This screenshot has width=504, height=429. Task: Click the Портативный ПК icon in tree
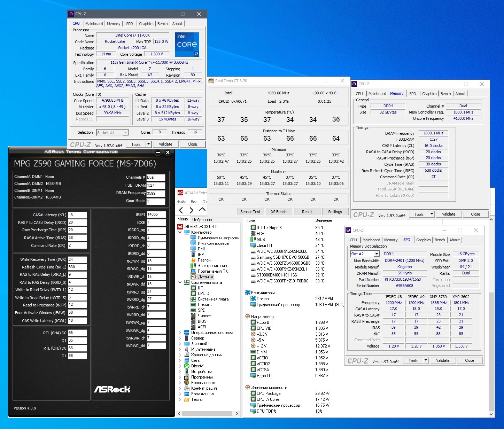(x=193, y=271)
